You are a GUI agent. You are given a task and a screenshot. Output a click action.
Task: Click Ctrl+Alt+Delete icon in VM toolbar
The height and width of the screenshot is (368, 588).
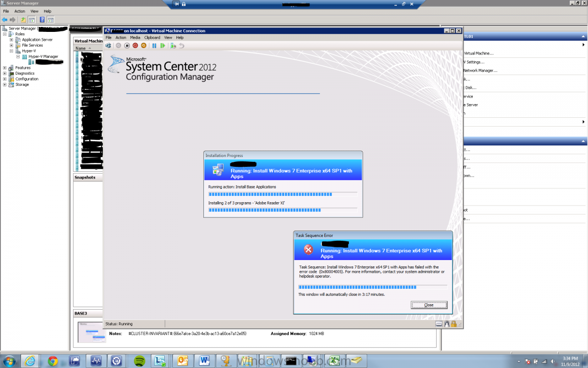108,46
